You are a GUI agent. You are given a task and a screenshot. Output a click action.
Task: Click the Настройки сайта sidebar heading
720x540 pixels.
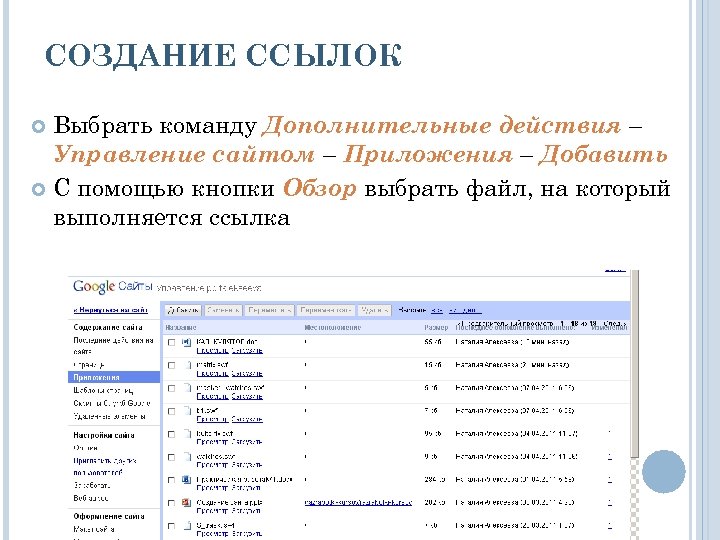click(104, 435)
